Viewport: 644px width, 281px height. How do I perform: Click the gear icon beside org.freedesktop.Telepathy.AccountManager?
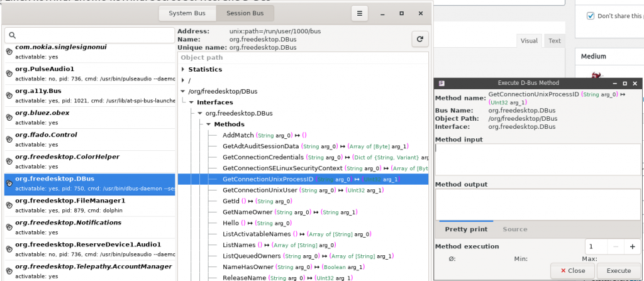(9, 271)
